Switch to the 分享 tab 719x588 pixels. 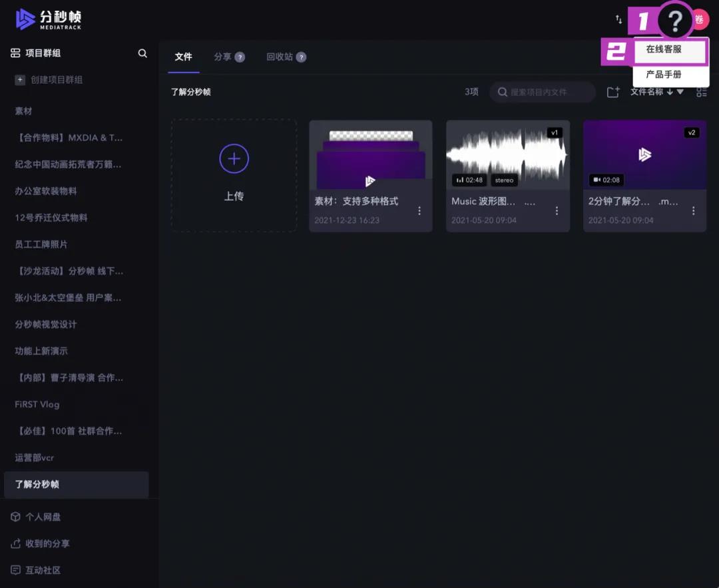pyautogui.click(x=222, y=57)
